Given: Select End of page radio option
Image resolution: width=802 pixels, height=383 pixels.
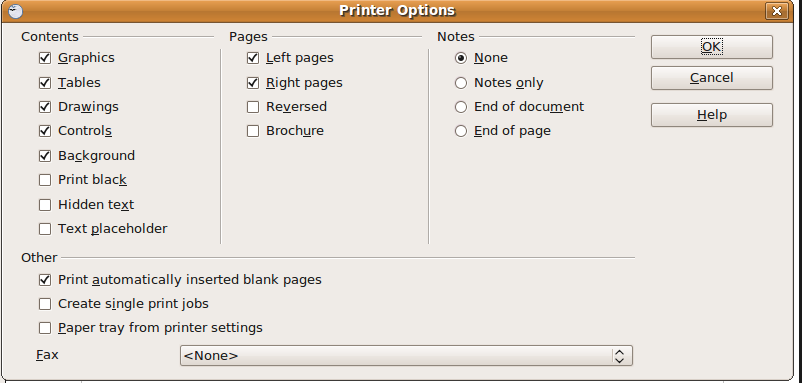Looking at the screenshot, I should coord(461,131).
